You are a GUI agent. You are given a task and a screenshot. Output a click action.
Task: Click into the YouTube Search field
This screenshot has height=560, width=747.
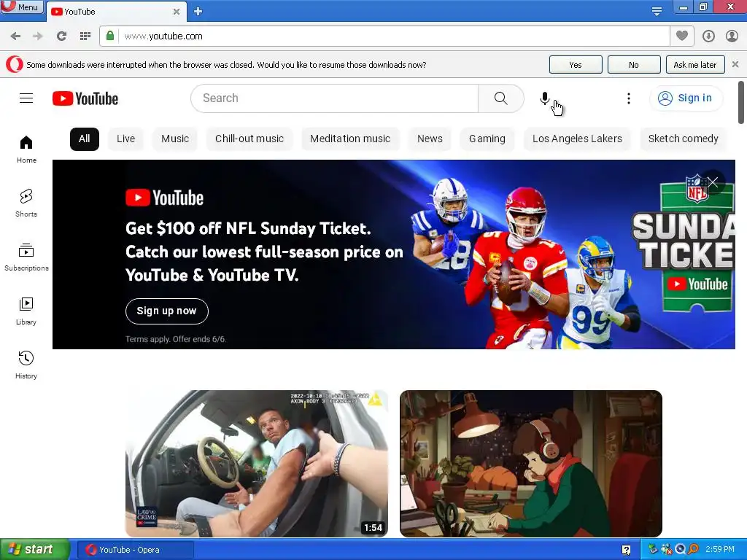(x=334, y=98)
